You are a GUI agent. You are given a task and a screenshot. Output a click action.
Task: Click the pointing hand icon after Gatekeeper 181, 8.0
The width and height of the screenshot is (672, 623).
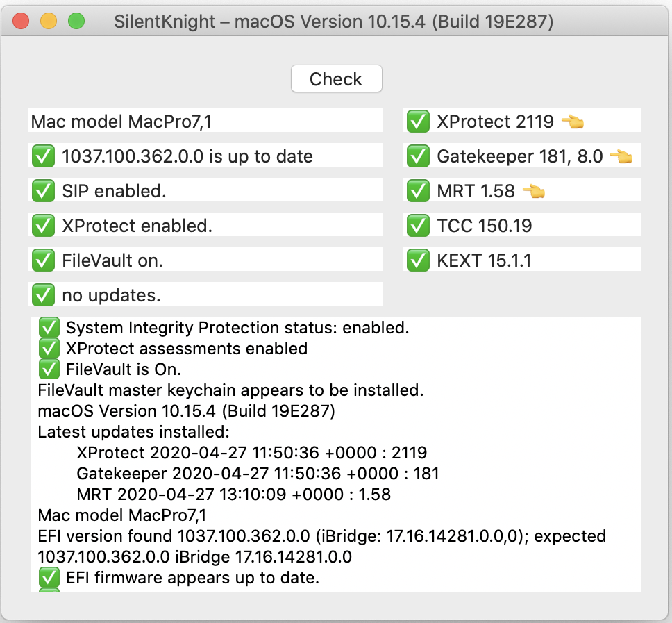point(621,156)
